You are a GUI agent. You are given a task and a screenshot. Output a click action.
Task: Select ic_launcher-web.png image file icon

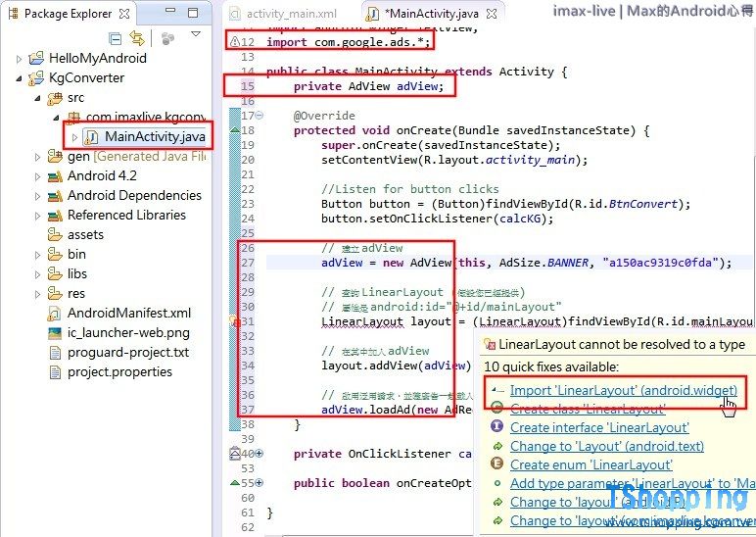(56, 333)
